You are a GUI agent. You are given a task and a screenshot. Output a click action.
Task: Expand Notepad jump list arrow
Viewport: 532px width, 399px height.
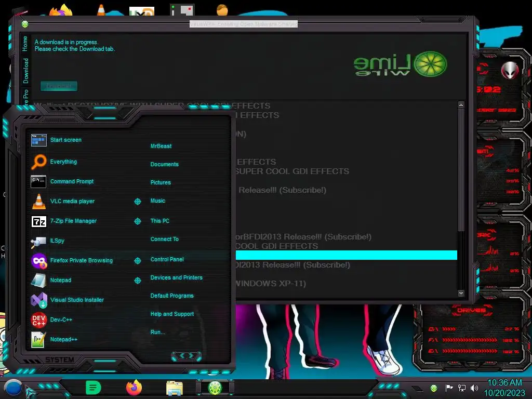pyautogui.click(x=137, y=281)
